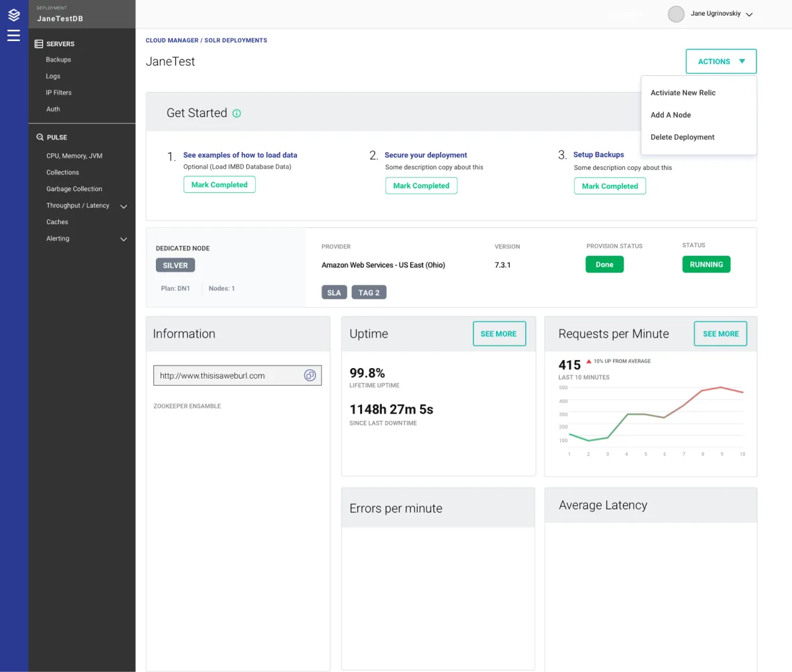
Task: Click the Pulse magnifier icon
Action: coord(40,137)
